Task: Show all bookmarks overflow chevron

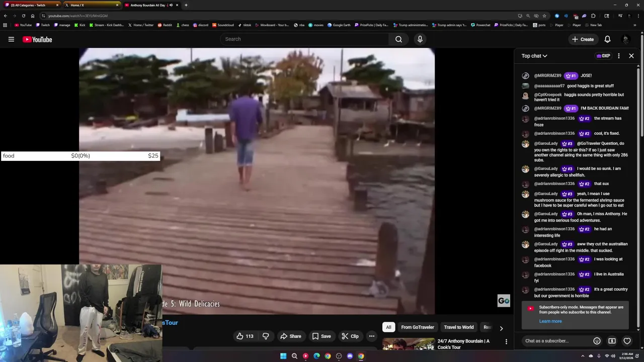Action: [x=635, y=25]
